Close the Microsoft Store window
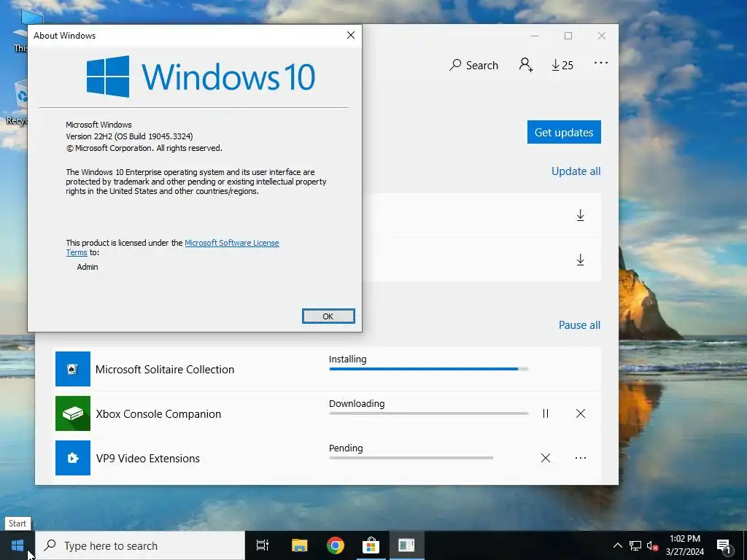Image resolution: width=747 pixels, height=560 pixels. [602, 36]
